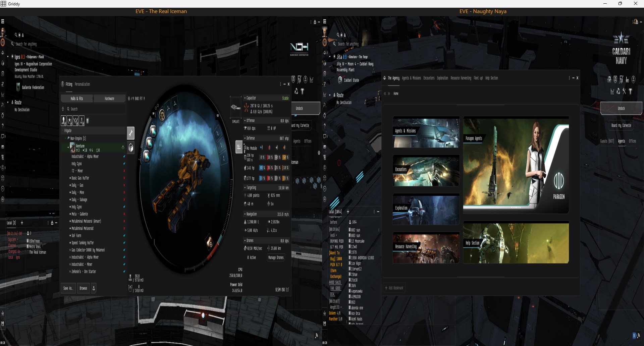644x346 pixels.
Task: Toggle the lock icon at the top of The Real Iceman client
Action: coord(315,22)
